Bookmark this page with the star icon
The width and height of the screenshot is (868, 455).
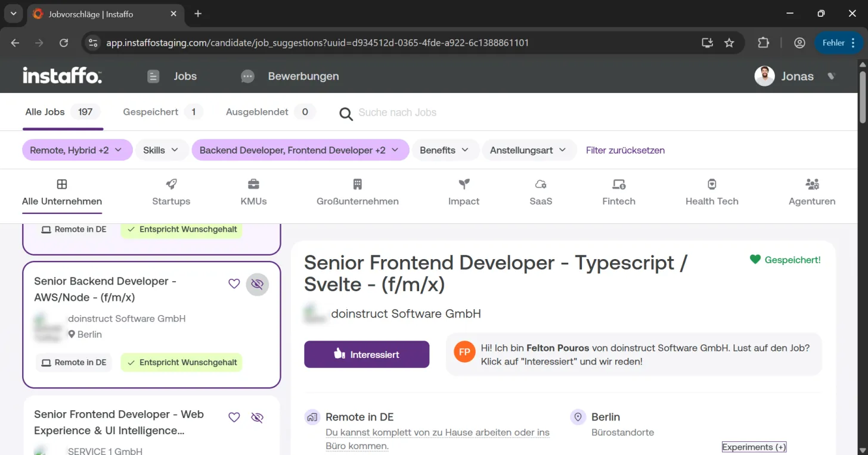click(x=729, y=43)
